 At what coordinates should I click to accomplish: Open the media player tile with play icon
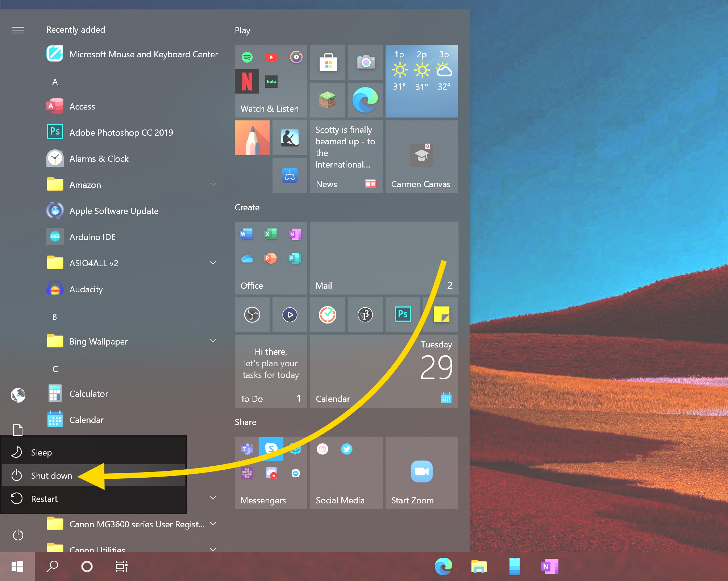pyautogui.click(x=290, y=315)
